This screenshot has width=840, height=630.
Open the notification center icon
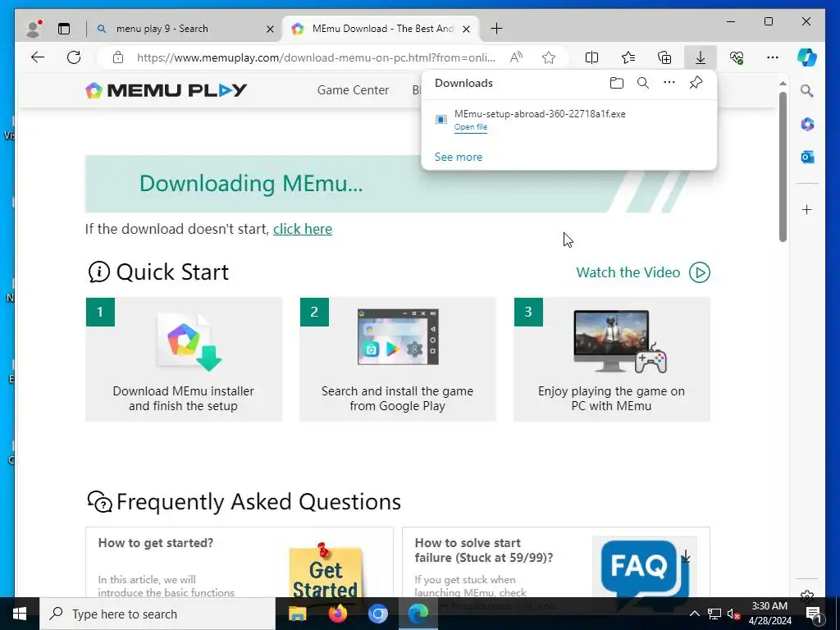(x=813, y=614)
